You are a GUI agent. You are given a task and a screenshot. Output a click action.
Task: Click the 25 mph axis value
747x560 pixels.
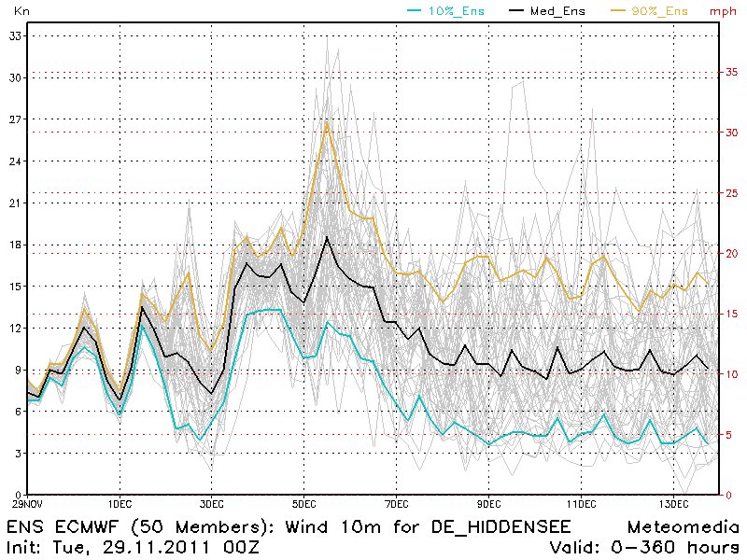tap(731, 193)
